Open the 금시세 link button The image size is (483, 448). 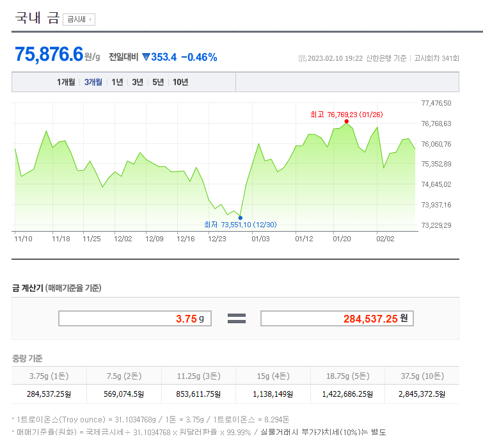tap(79, 19)
